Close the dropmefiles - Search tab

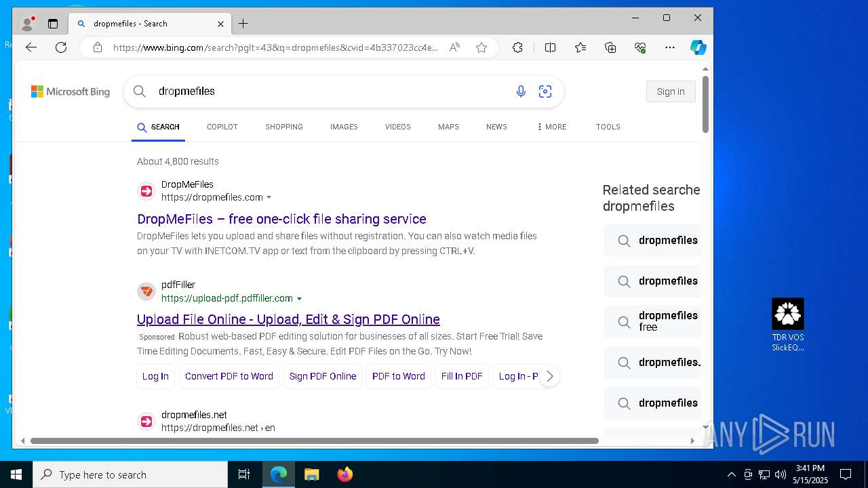tap(220, 24)
